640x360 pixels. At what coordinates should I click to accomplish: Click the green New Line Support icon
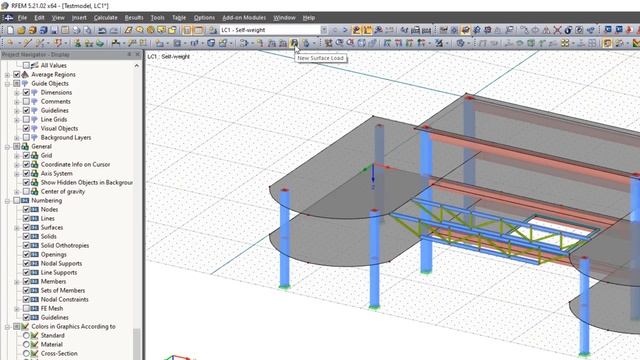tap(89, 43)
